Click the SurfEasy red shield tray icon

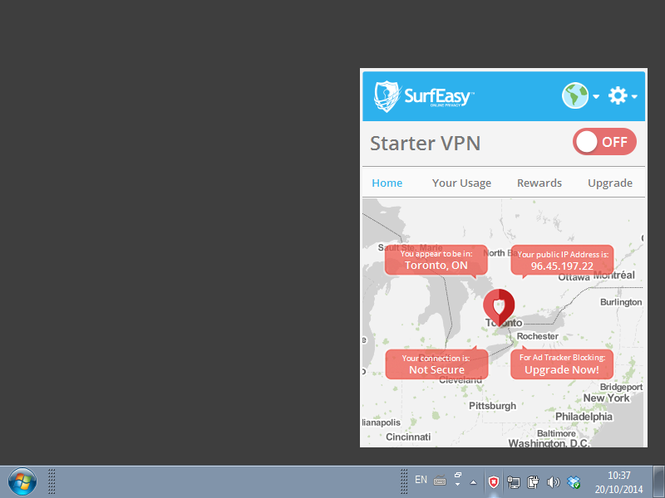click(493, 482)
